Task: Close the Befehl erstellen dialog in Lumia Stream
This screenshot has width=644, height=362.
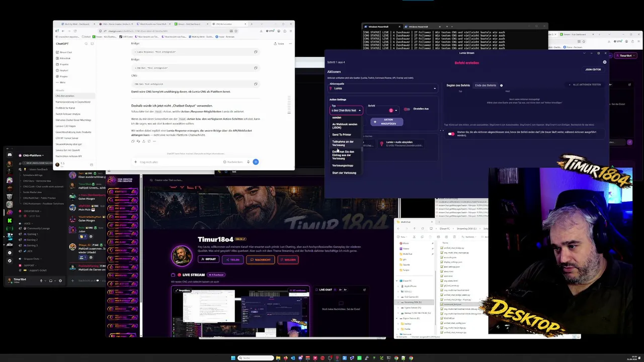Action: [x=605, y=62]
